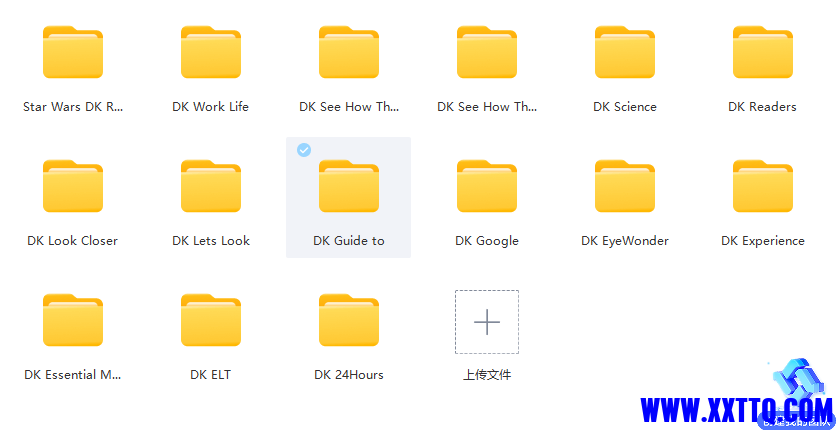Open the DK Work Life folder icon
The height and width of the screenshot is (430, 838).
coord(211,52)
